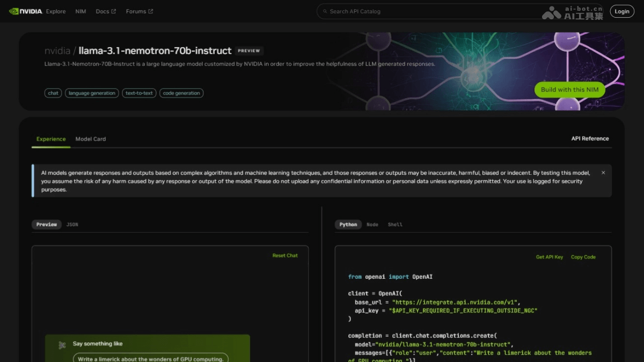Click the Login button
Screen dimensions: 644x362
[622, 11]
